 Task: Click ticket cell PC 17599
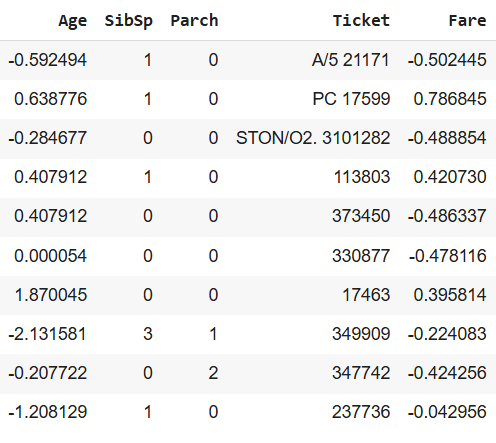[x=351, y=99]
